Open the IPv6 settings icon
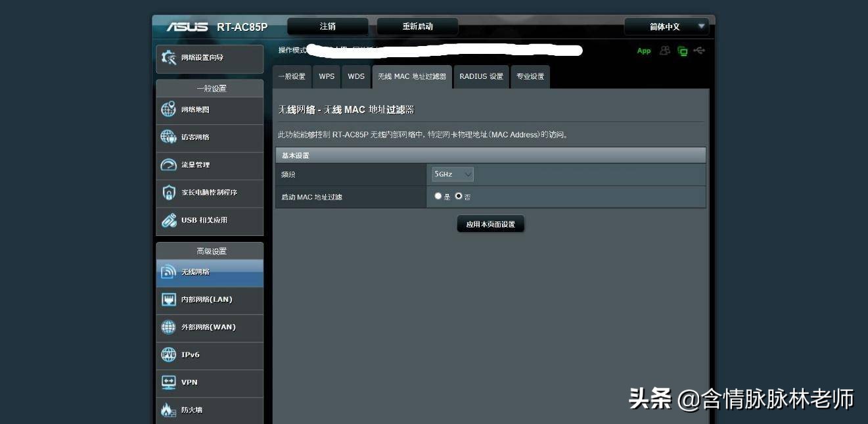868x424 pixels. (x=169, y=355)
